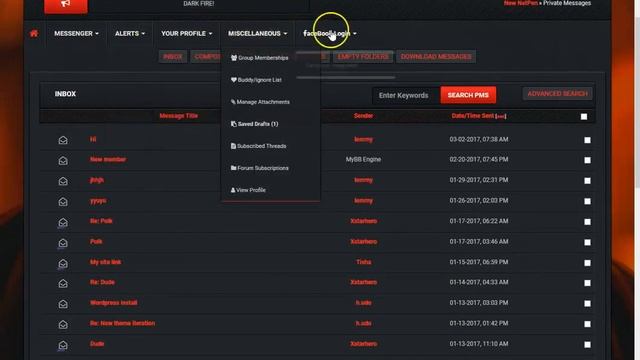Click envelope icon beside Re: New theme iteration

click(x=63, y=324)
